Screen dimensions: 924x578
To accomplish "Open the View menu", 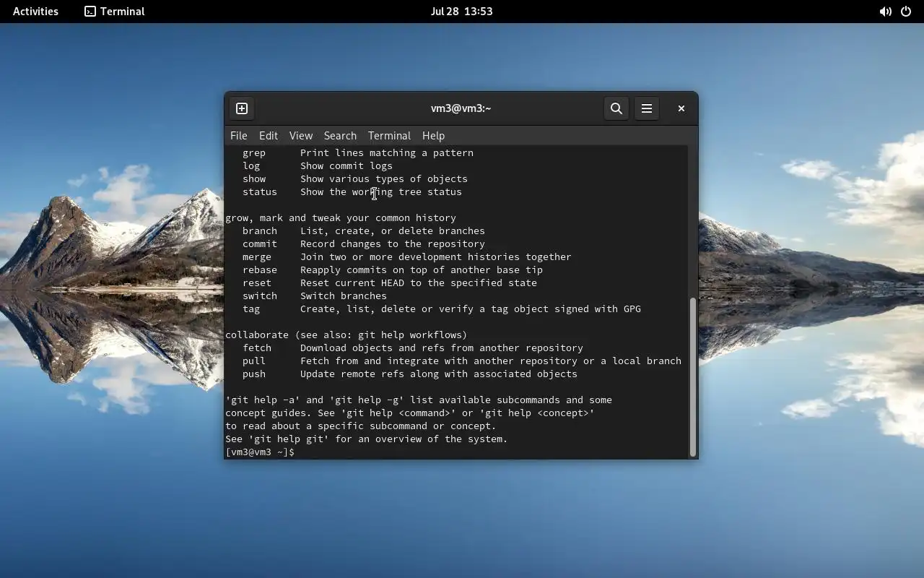I will [301, 136].
